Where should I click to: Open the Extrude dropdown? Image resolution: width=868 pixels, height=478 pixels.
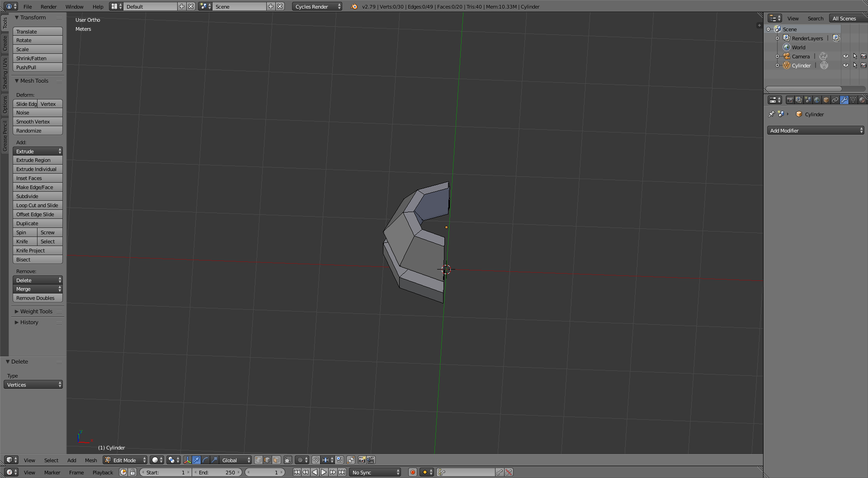pyautogui.click(x=38, y=151)
